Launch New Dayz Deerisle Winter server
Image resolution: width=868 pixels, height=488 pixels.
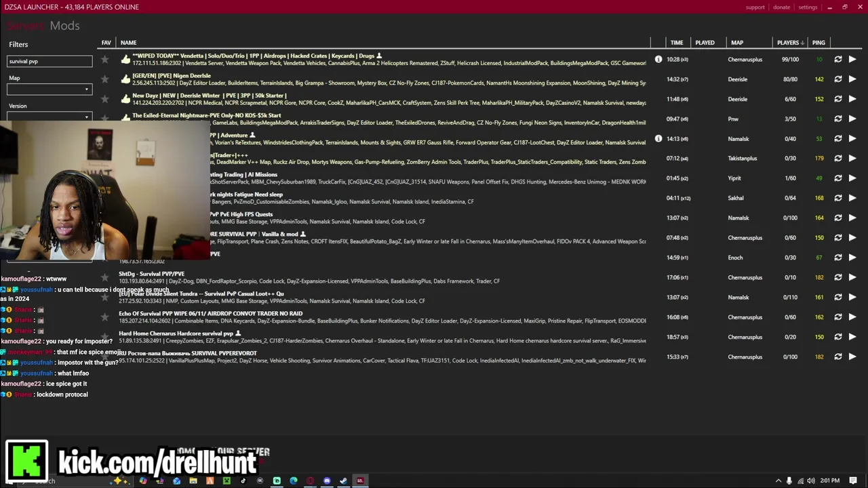(x=852, y=99)
